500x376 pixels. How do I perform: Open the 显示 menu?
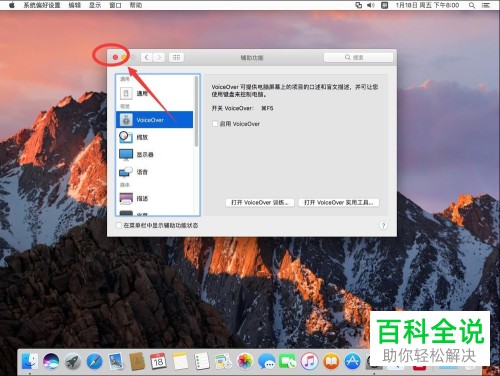[x=95, y=5]
